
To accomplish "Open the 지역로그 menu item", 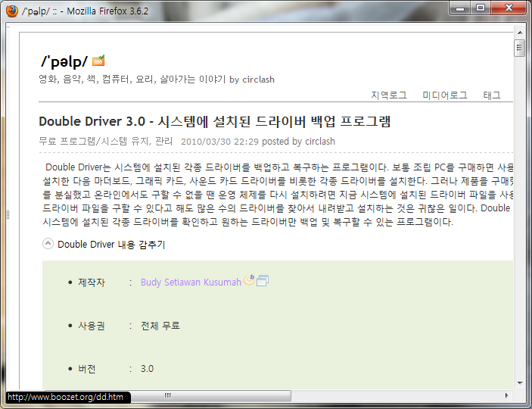I will point(388,95).
